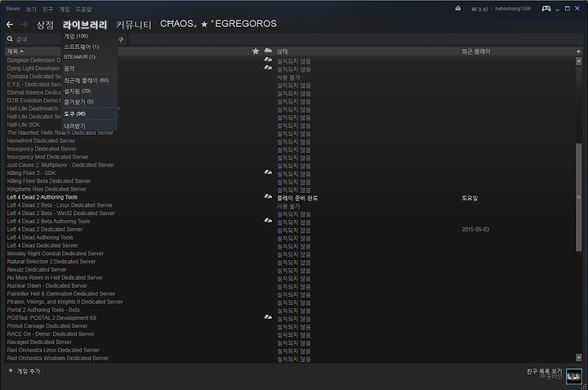Select POSTed: POSTAL 2 Development Kit
588x390 pixels.
(51, 318)
